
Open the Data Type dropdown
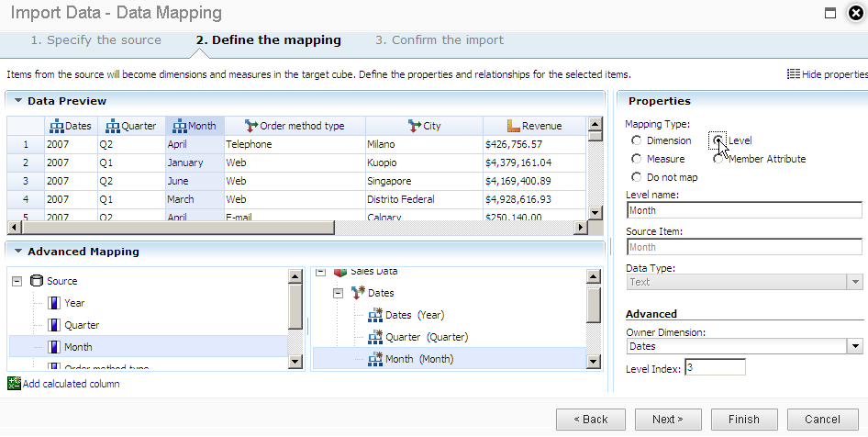coord(855,282)
